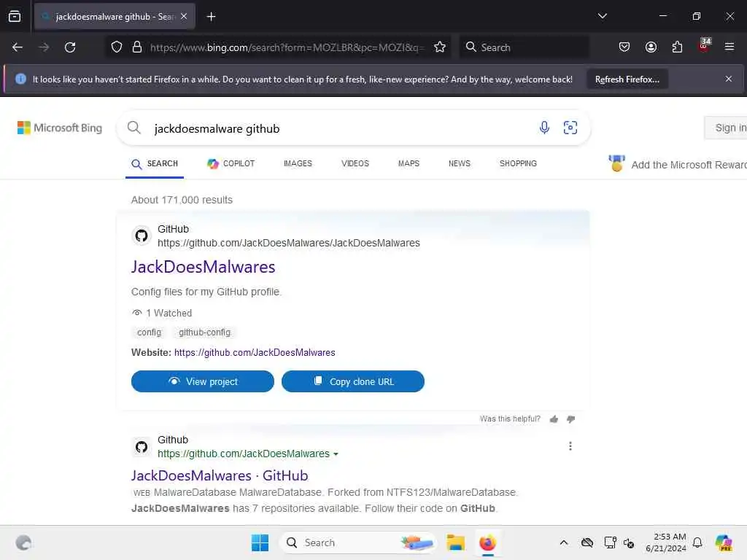Open Firefox tracking protection shield
The width and height of the screenshot is (747, 560).
[117, 47]
